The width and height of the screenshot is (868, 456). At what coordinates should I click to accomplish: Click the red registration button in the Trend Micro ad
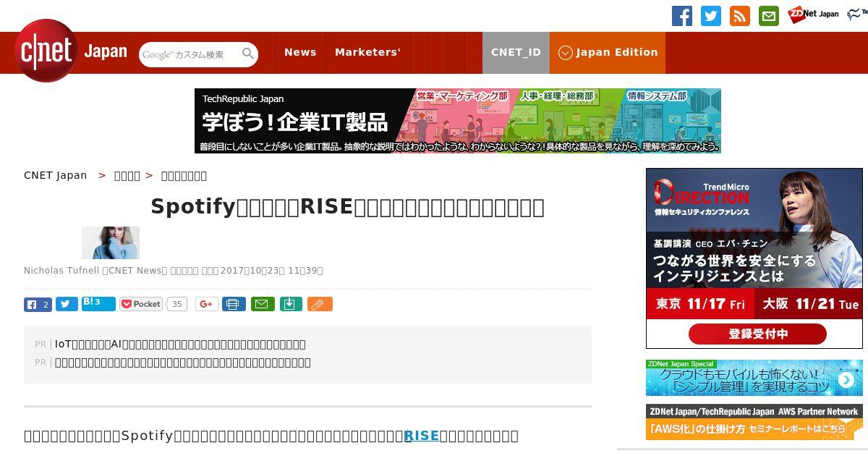(x=757, y=334)
